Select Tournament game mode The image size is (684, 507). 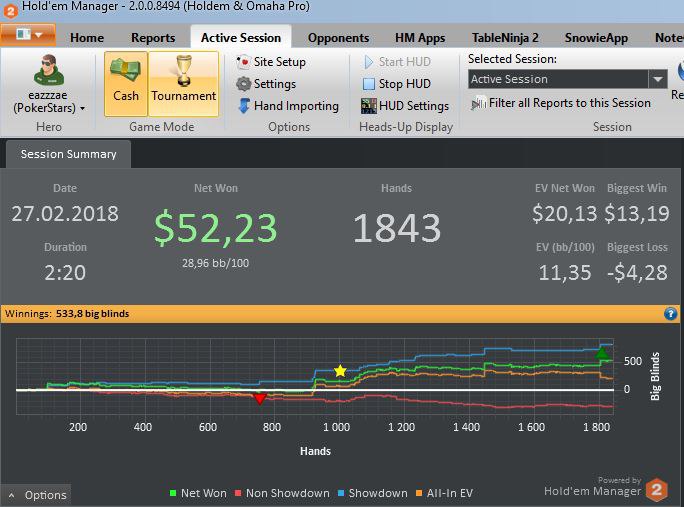pos(183,84)
